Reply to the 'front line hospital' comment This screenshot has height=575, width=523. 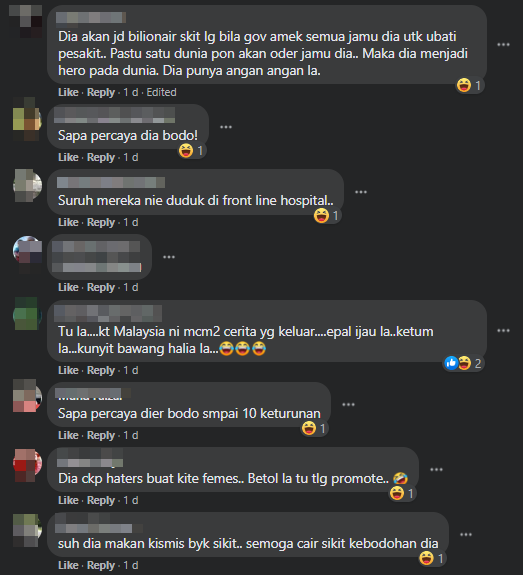101,222
